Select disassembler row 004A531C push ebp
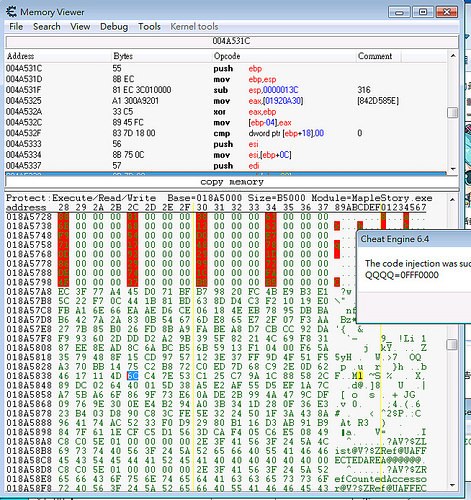This screenshot has width=471, height=500. (226, 68)
